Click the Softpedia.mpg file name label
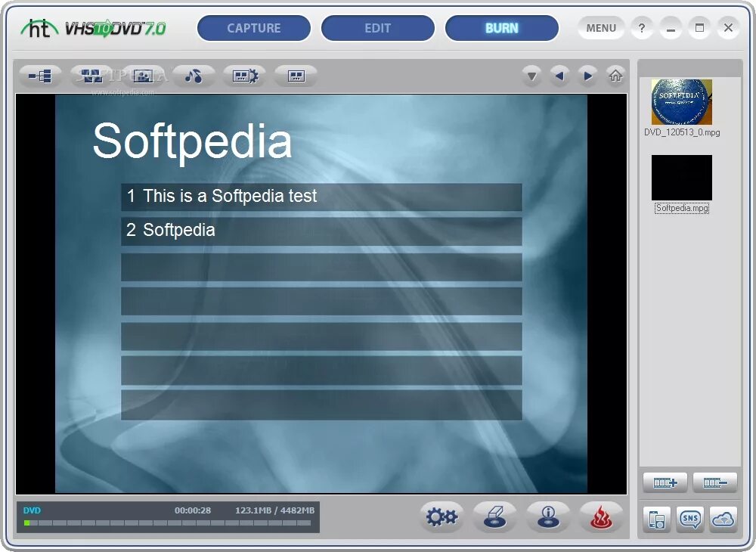 [682, 208]
